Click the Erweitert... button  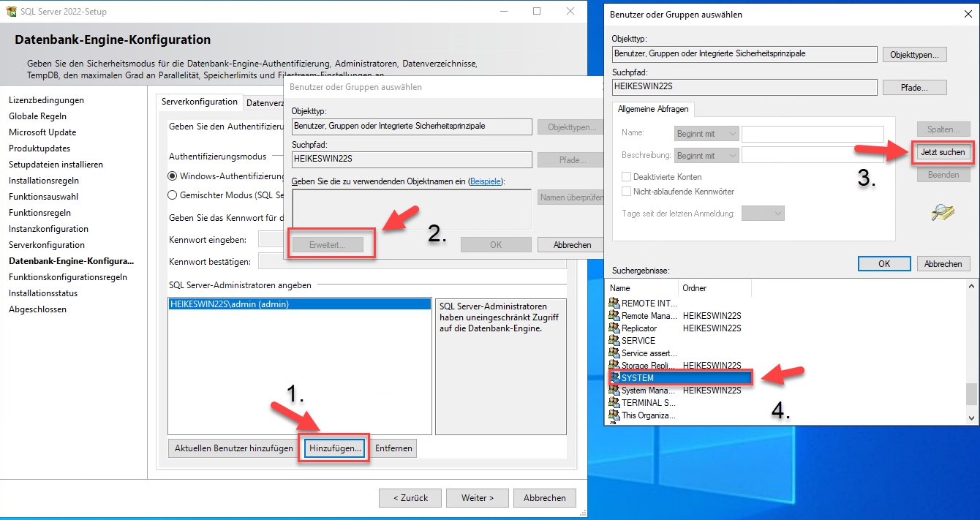tap(328, 245)
